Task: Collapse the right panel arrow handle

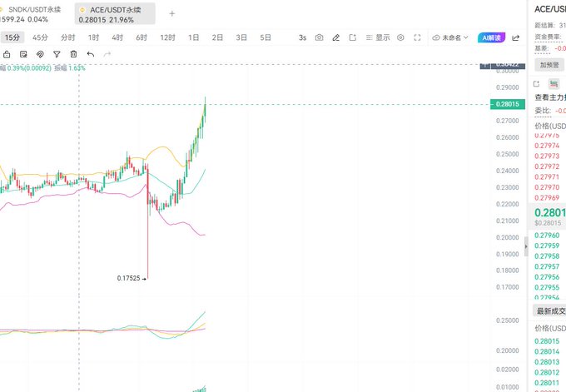Action: point(526,246)
